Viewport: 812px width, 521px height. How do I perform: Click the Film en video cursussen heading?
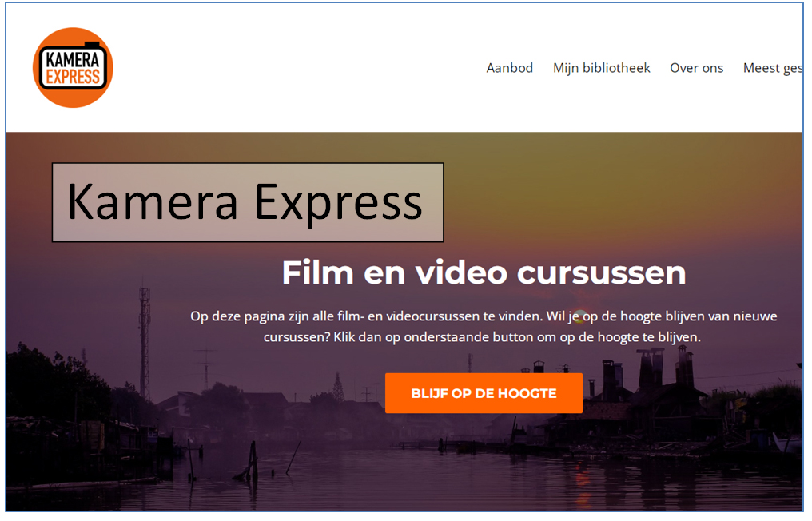coord(484,272)
